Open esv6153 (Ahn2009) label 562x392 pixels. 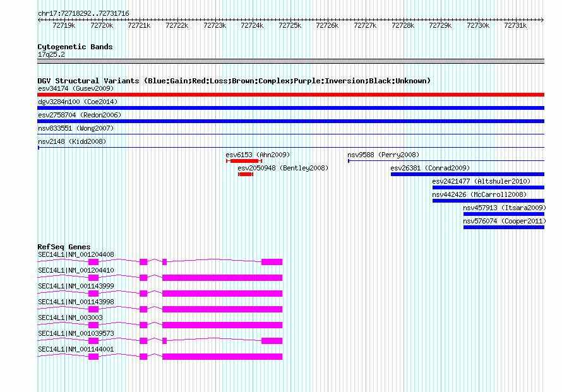[258, 155]
